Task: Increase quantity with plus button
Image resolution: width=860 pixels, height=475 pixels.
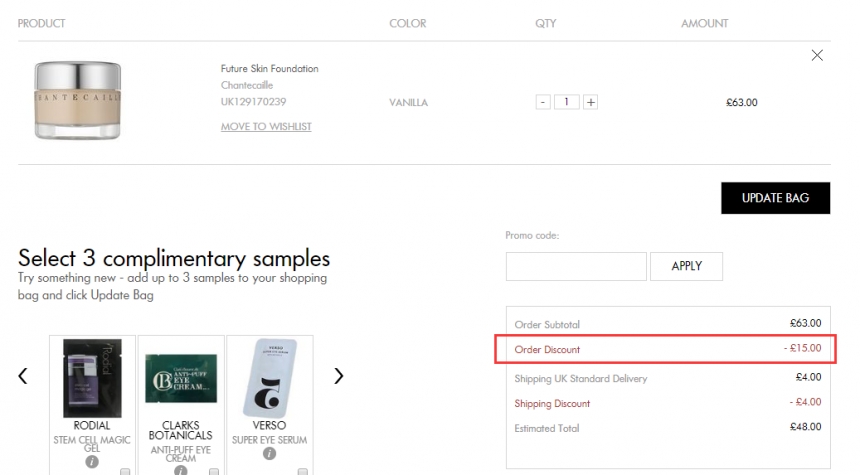Action: [591, 102]
